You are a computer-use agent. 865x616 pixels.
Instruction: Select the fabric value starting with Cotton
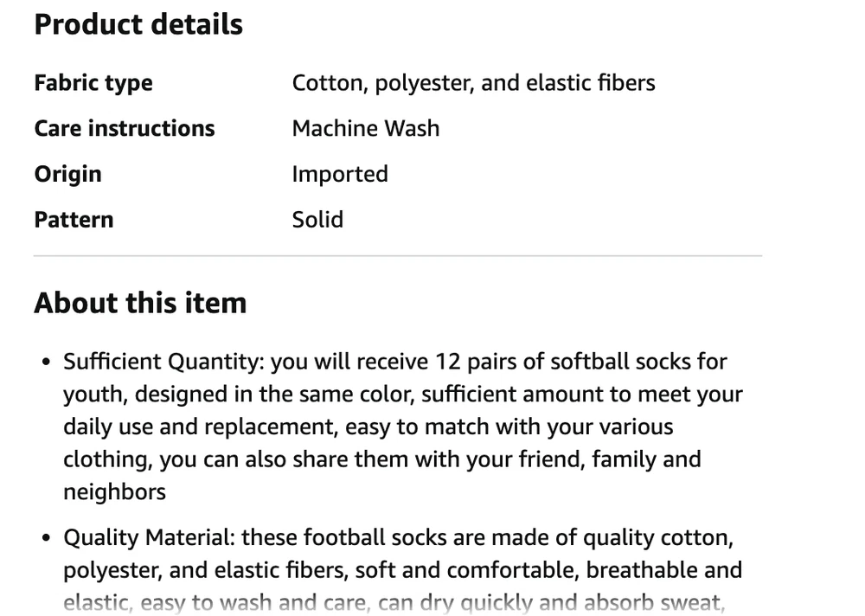point(473,83)
